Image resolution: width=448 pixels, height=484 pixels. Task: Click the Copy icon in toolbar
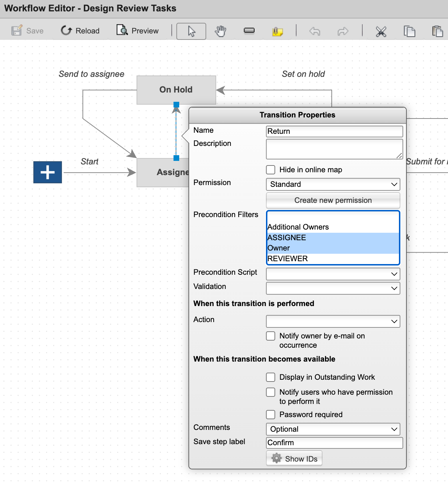409,31
